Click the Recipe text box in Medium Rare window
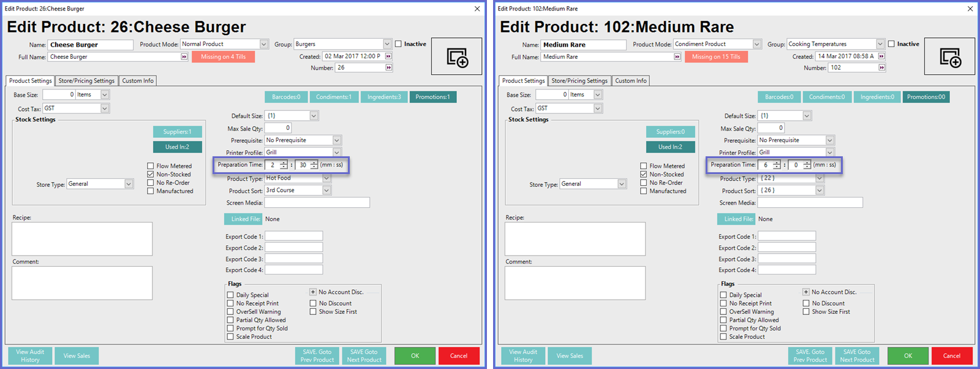 (575, 238)
